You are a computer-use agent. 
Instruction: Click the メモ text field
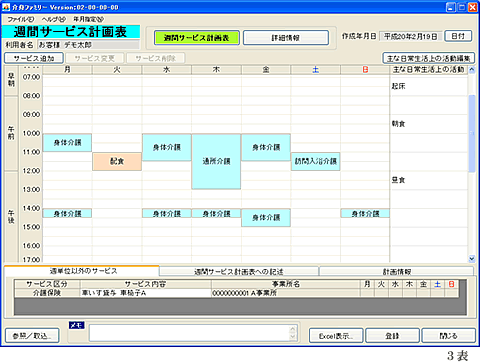189,333
